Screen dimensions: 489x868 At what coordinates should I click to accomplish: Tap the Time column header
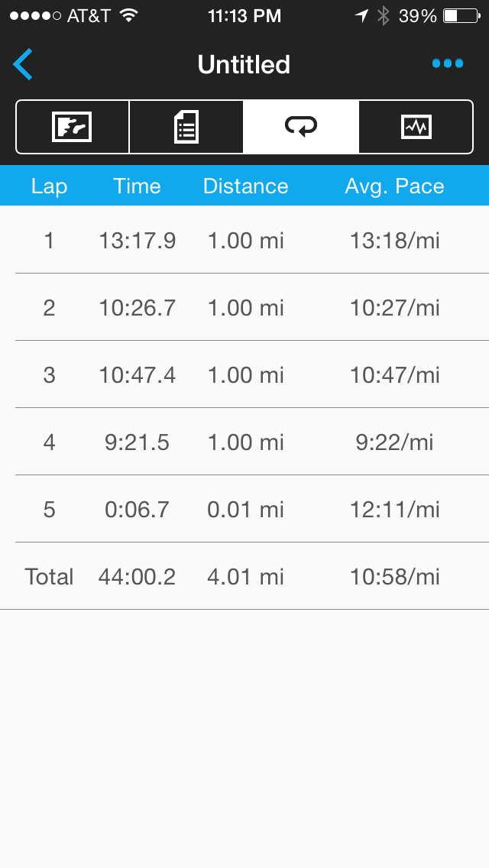click(x=138, y=186)
